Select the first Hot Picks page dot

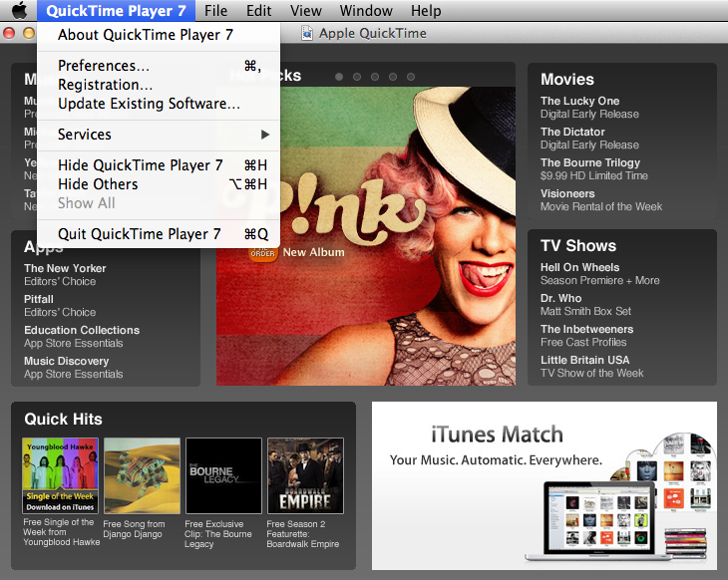tap(339, 77)
